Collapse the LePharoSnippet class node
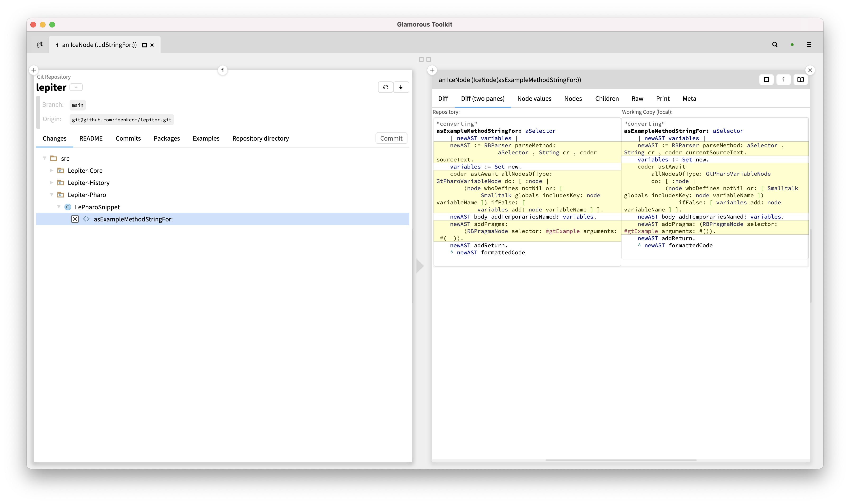The width and height of the screenshot is (850, 504). click(x=59, y=207)
